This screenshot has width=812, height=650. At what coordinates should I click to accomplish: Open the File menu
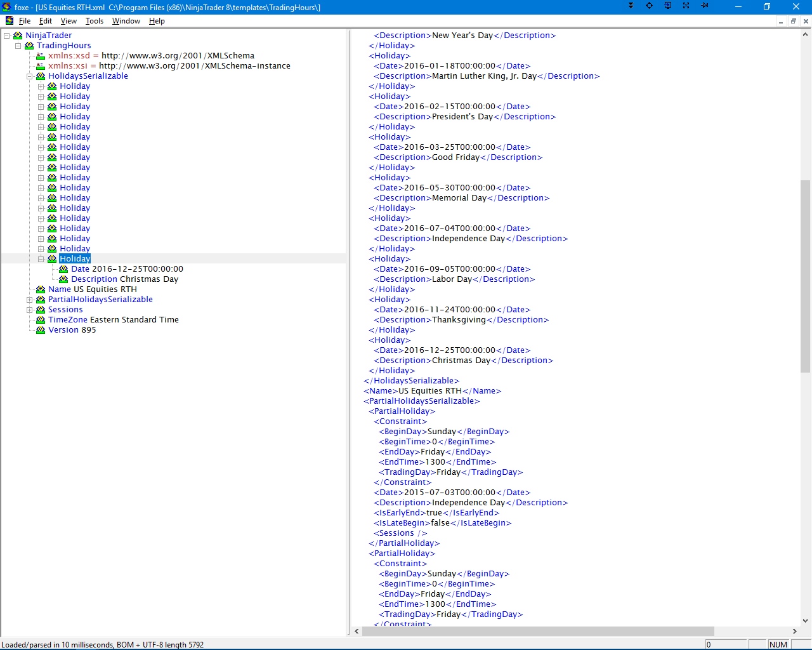point(25,21)
